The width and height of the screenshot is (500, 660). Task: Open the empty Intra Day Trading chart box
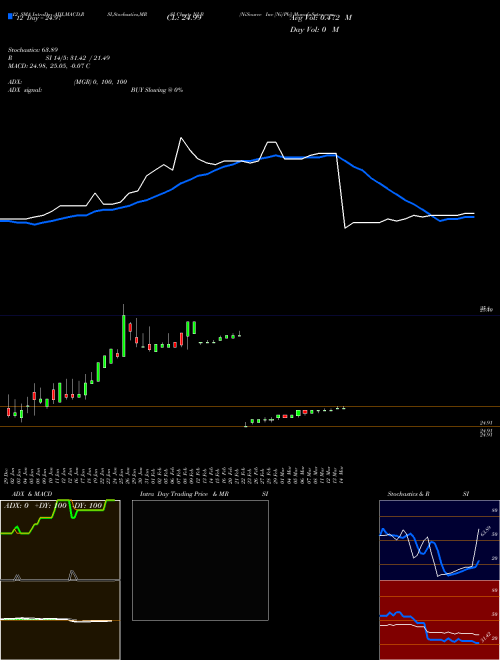200,560
